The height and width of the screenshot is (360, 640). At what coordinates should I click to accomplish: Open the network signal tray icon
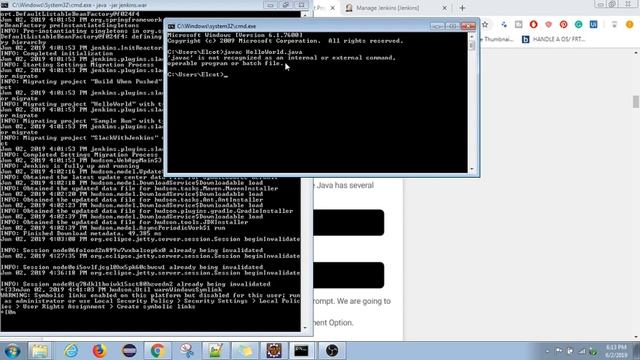coord(582,351)
